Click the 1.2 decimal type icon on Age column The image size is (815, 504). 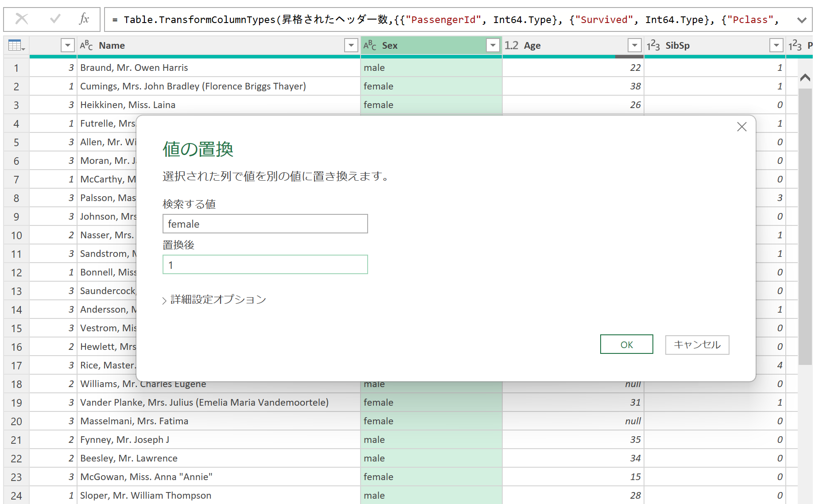pos(512,45)
